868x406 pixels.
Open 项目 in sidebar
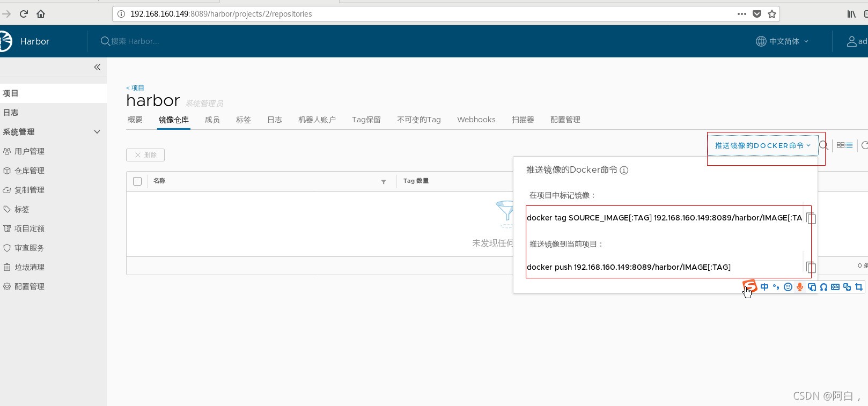click(53, 93)
